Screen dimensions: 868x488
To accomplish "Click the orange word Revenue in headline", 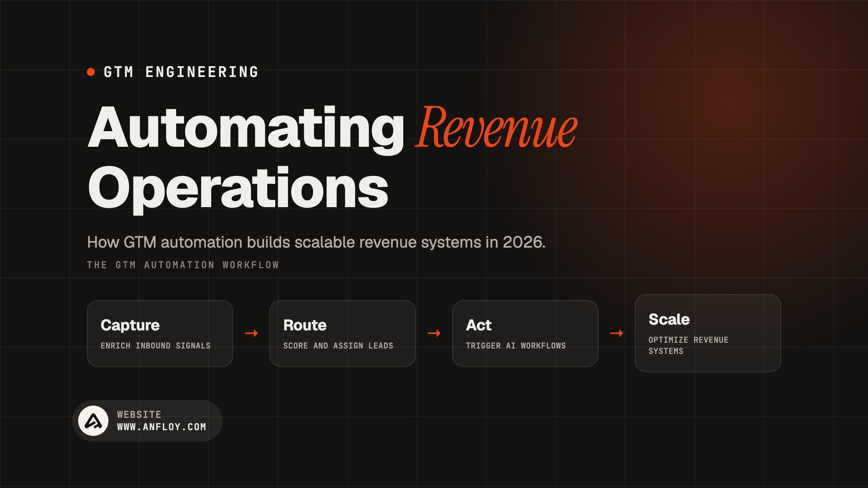I will click(496, 127).
